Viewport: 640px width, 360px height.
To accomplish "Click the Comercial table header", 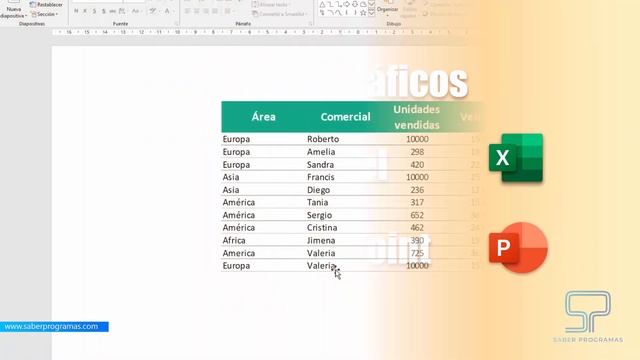I will point(345,117).
